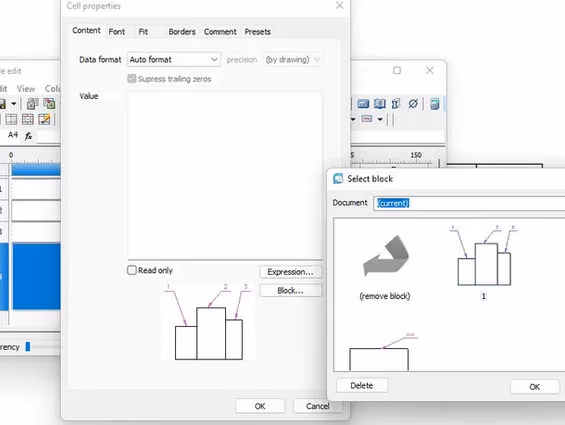This screenshot has width=565, height=425.
Task: Expand the save icon dropdown arrow
Action: pos(14,104)
